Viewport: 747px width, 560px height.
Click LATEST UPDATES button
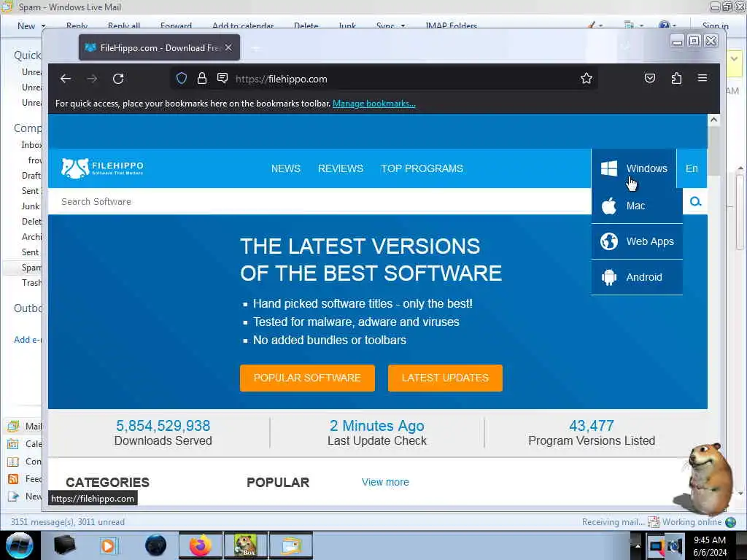[x=445, y=378]
